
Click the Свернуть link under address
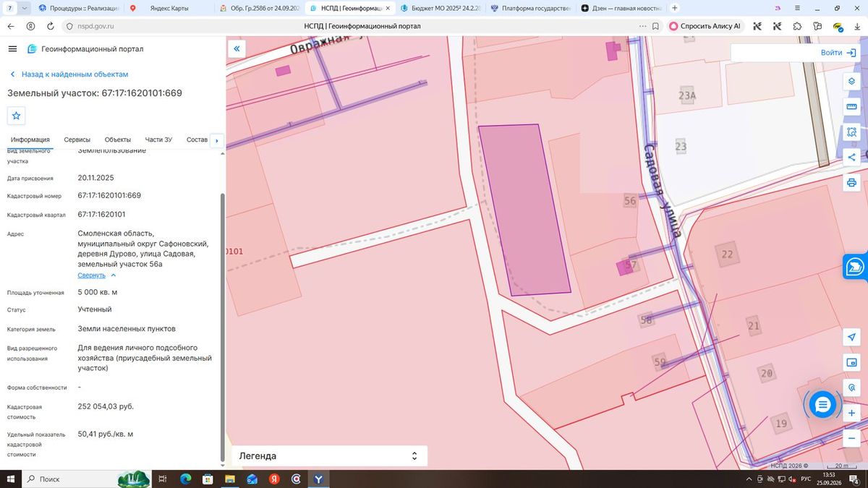[91, 275]
